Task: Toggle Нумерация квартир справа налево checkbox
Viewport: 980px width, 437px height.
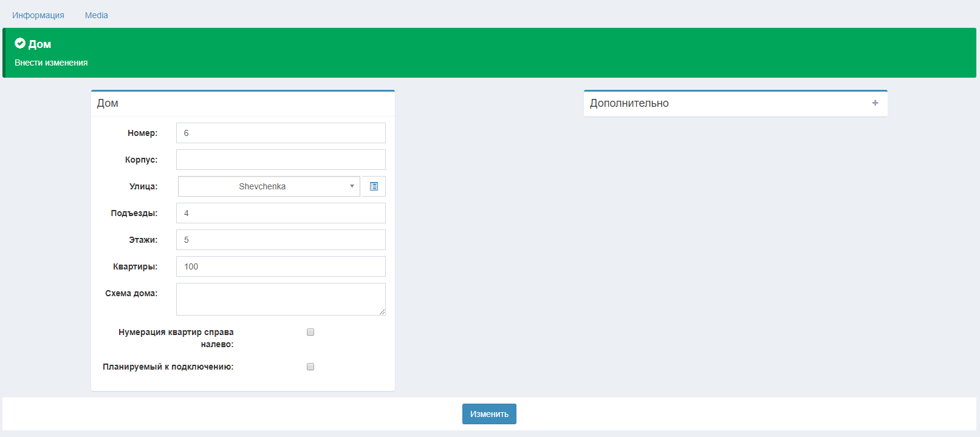Action: click(310, 332)
